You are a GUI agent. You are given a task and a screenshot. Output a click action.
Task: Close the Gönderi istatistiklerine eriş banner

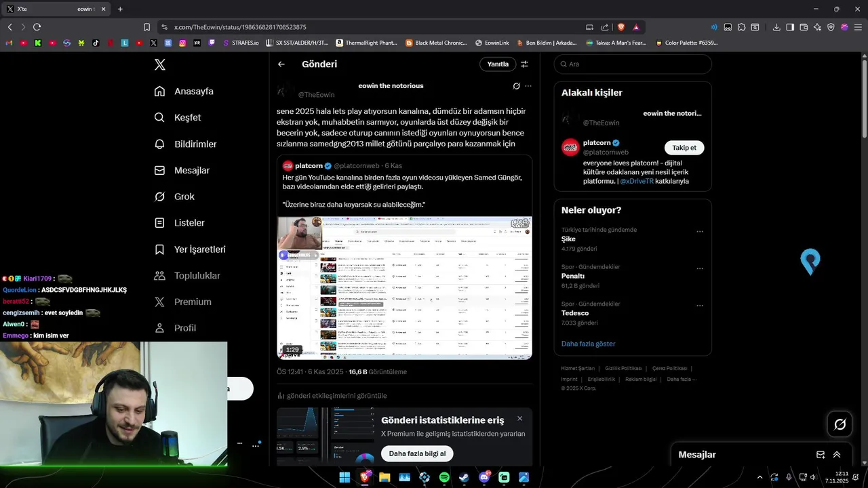click(x=519, y=418)
